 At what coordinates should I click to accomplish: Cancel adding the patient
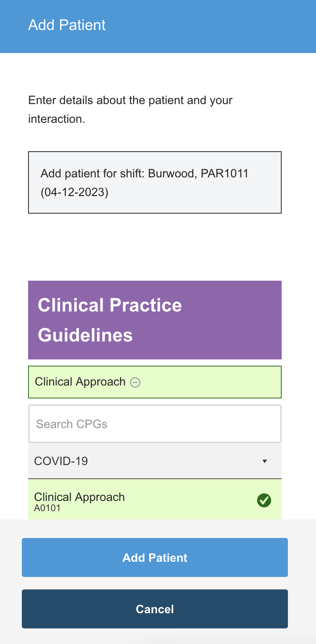pos(154,609)
